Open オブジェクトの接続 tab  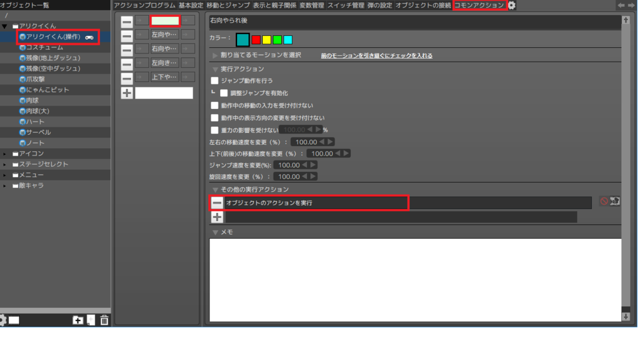423,5
